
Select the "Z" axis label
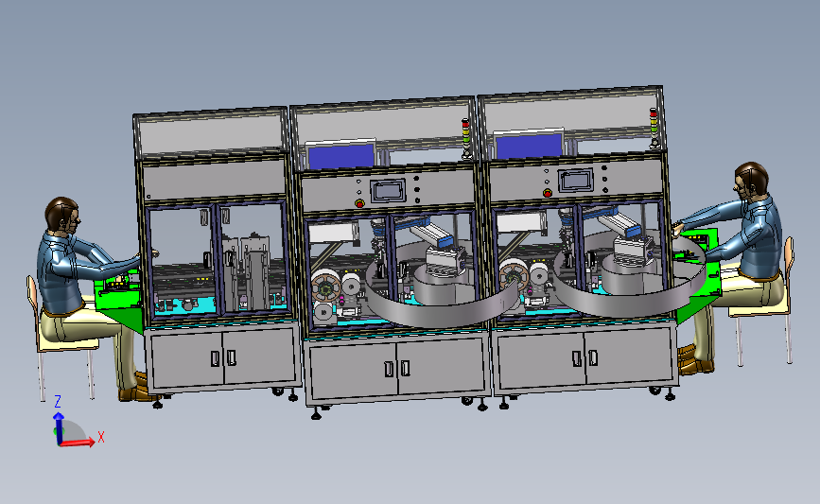pyautogui.click(x=58, y=402)
